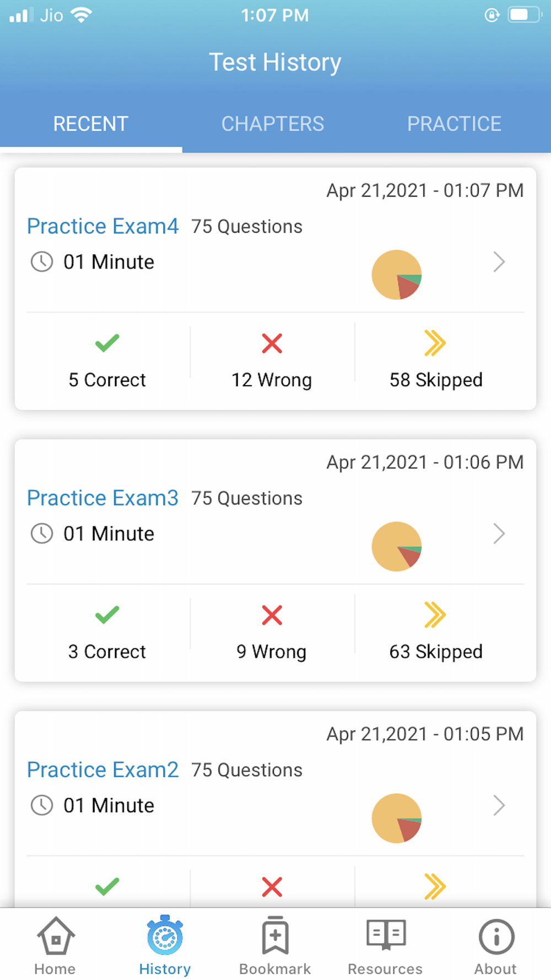This screenshot has height=980, width=551.
Task: Open the Home tab icon
Action: 55,936
